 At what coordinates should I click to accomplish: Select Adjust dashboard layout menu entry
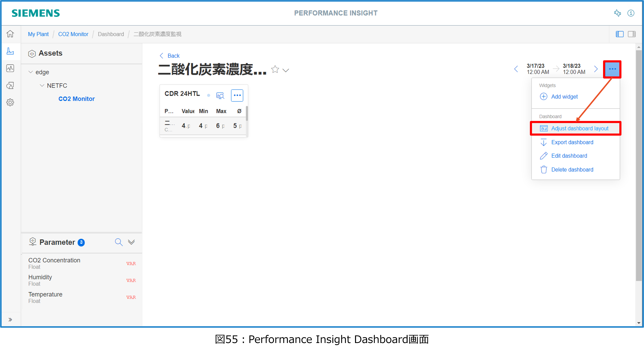pyautogui.click(x=580, y=128)
